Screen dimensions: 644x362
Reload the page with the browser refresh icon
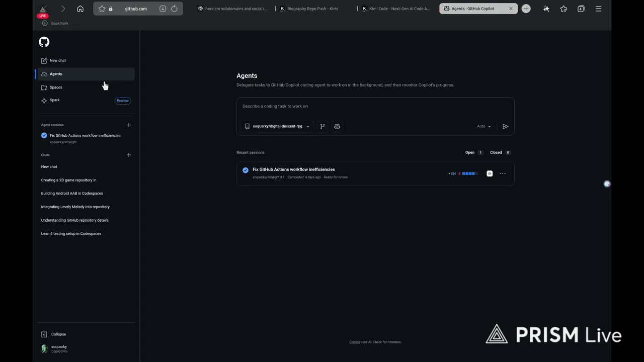click(x=174, y=9)
